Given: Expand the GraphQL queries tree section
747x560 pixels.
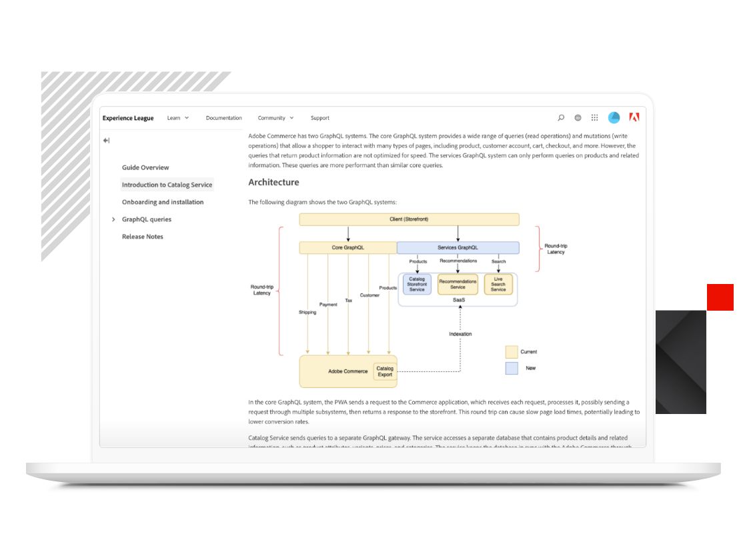Looking at the screenshot, I should tap(113, 219).
